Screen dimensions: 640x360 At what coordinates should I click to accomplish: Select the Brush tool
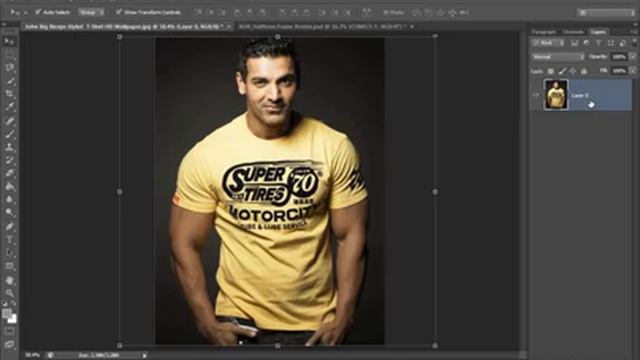click(x=9, y=133)
